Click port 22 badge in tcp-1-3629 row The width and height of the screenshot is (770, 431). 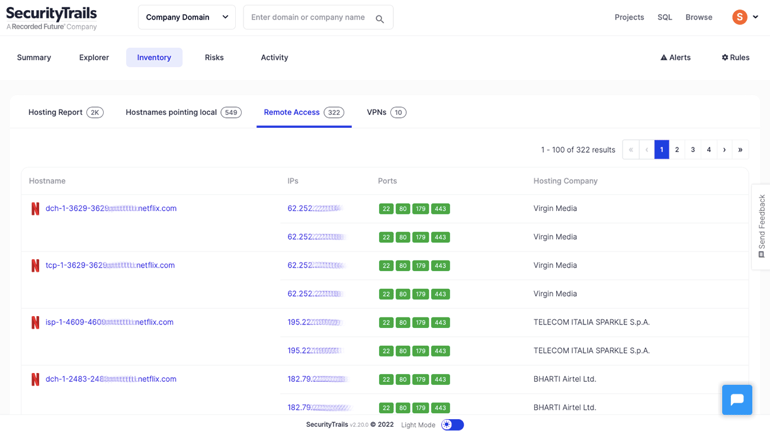point(386,266)
